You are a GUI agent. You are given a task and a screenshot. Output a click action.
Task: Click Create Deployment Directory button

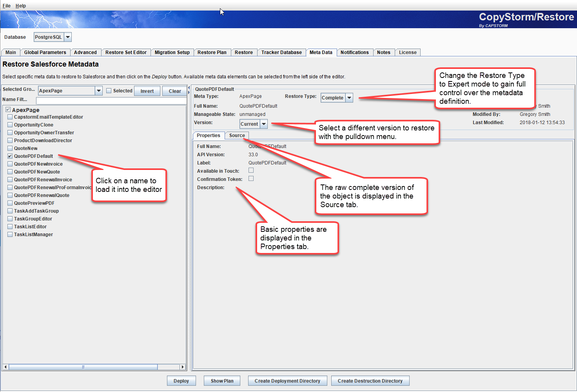287,381
